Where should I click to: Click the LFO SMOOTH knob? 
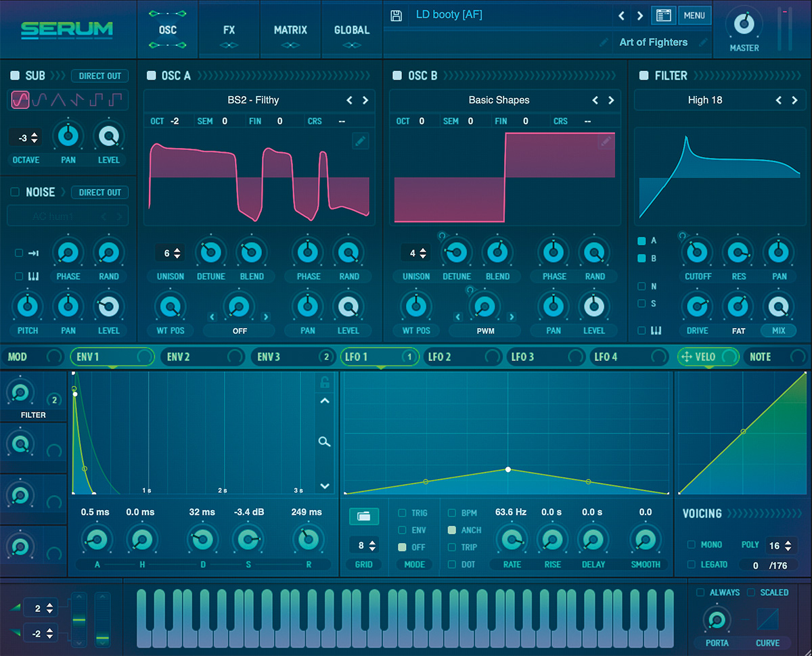point(645,540)
